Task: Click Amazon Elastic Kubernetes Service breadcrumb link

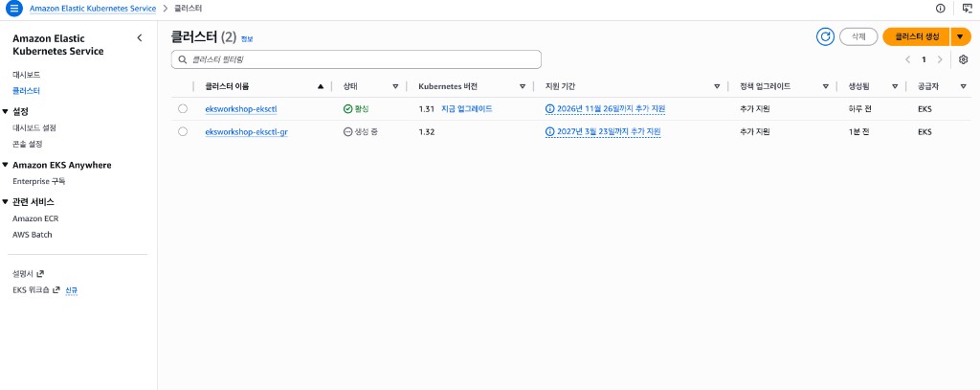Action: tap(93, 9)
